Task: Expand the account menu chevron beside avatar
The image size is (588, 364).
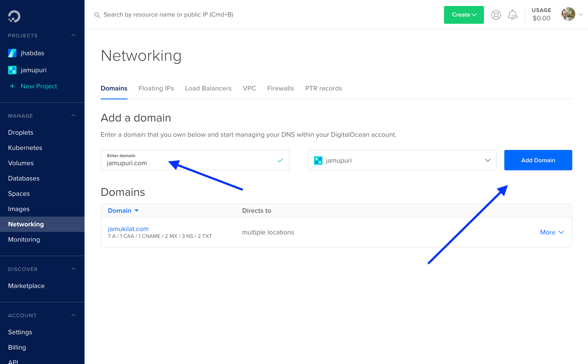Action: pos(581,14)
